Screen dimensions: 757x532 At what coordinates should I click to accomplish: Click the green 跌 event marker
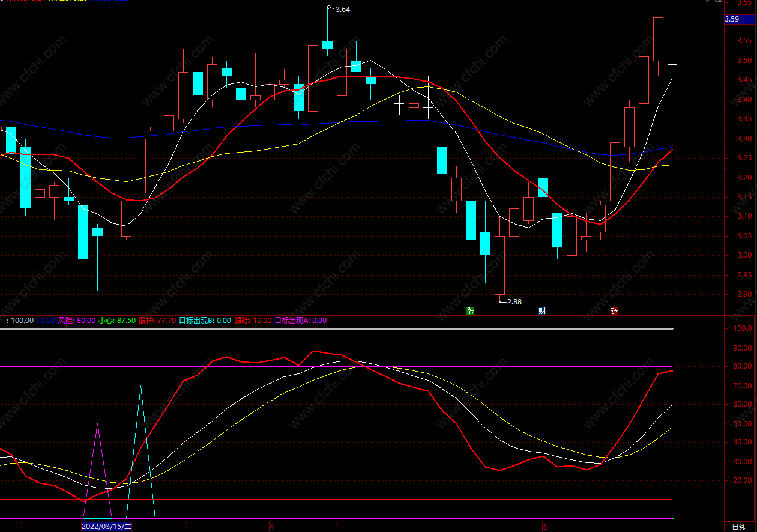point(471,311)
